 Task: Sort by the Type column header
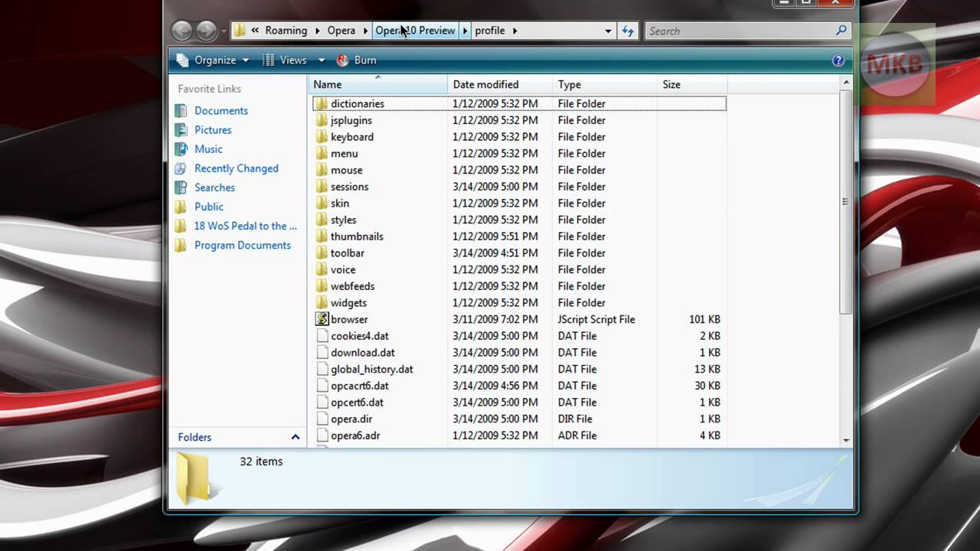pyautogui.click(x=605, y=84)
